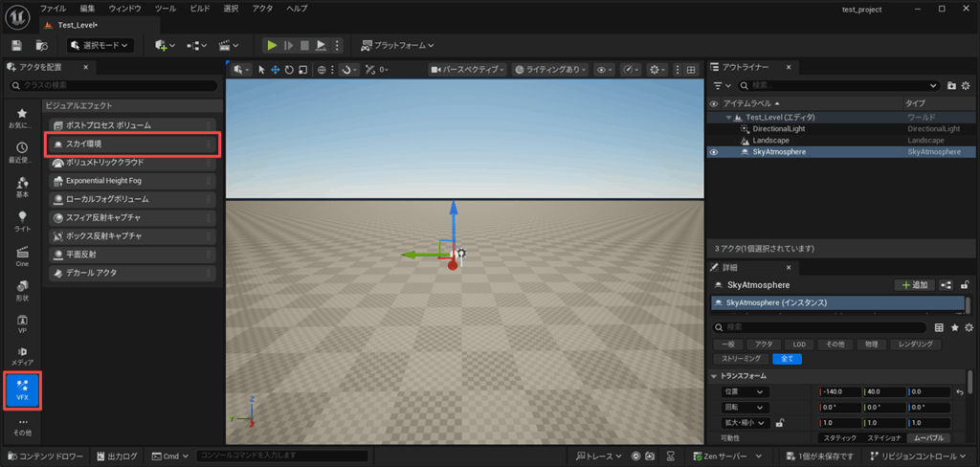Open the 位置 location type dropdown

tap(745, 392)
